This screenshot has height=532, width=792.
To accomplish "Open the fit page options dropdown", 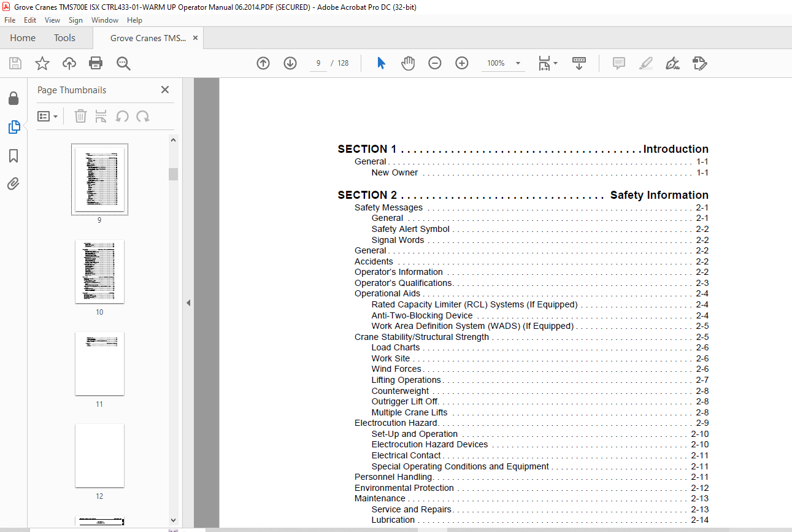I will [x=548, y=63].
